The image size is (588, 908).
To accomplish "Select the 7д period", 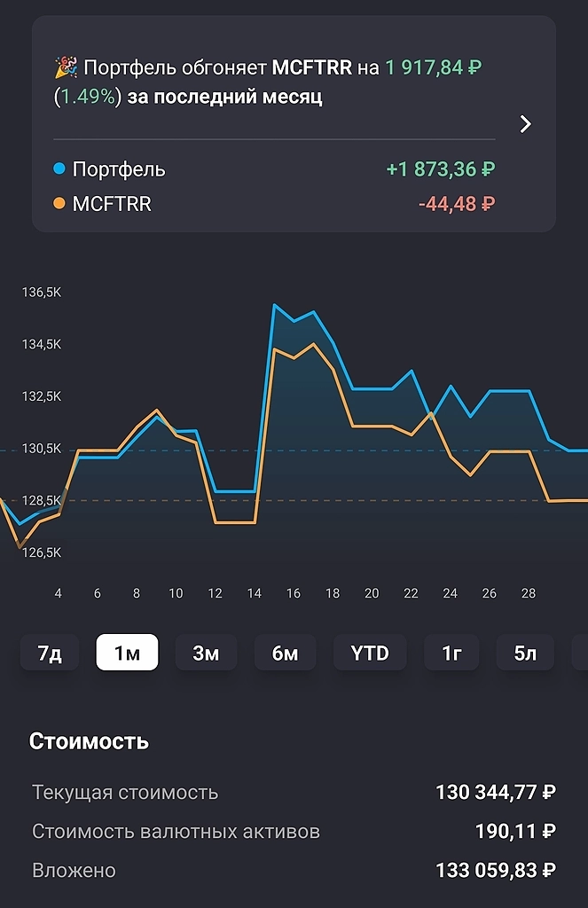I will (x=49, y=652).
